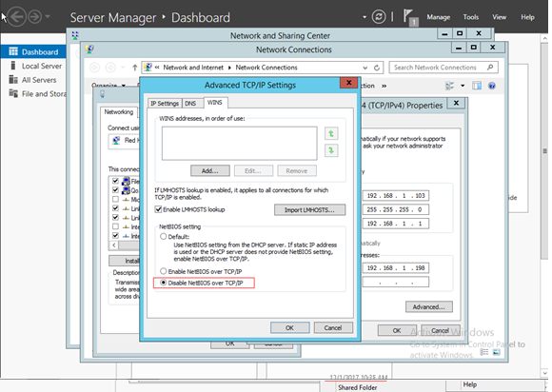
Task: Open view options dropdown arrow
Action: [x=463, y=86]
